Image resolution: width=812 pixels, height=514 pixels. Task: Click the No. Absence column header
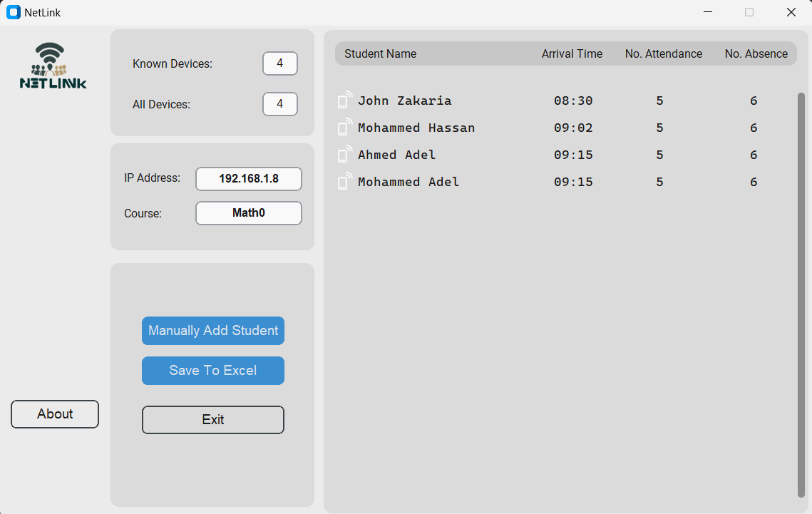tap(754, 53)
